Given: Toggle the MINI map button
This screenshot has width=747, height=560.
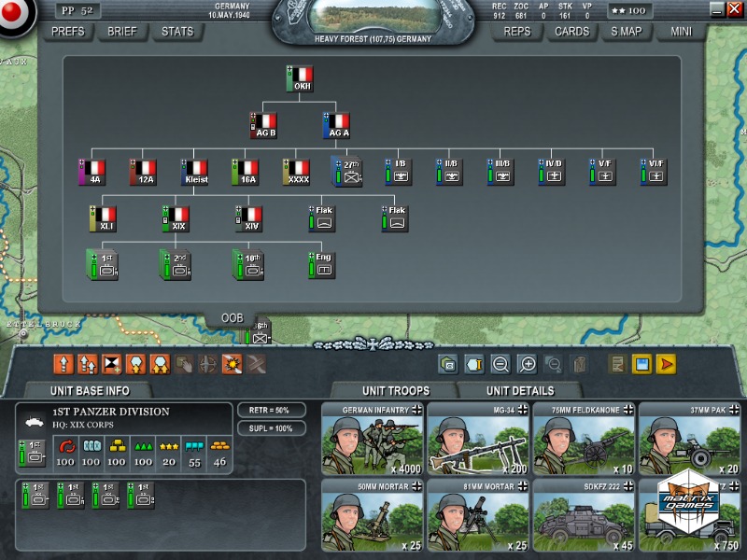Looking at the screenshot, I should pos(682,31).
